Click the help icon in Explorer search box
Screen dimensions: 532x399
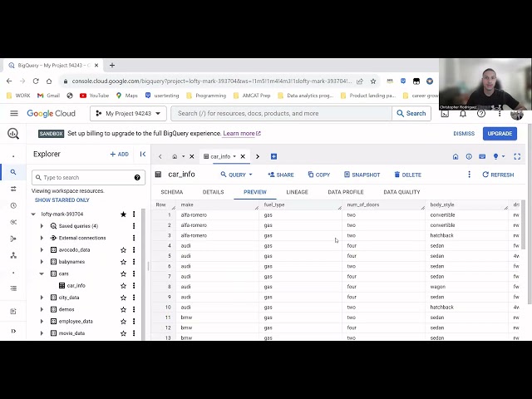[137, 177]
